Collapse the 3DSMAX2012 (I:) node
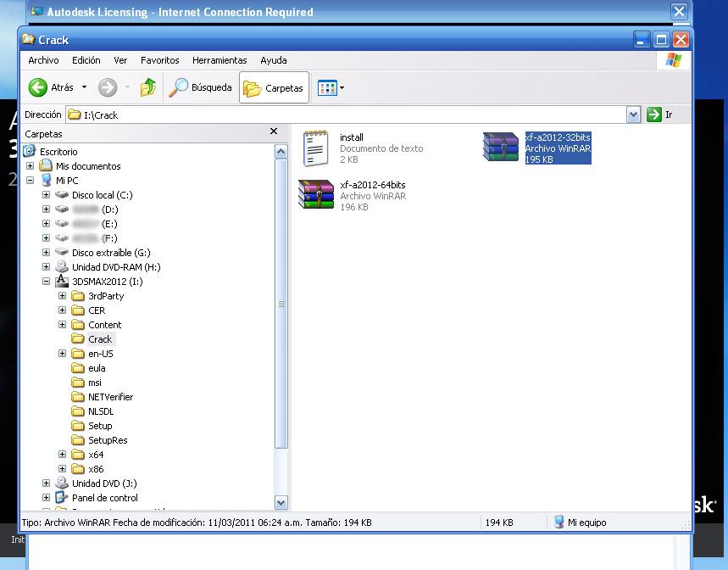728x570 pixels. point(46,281)
